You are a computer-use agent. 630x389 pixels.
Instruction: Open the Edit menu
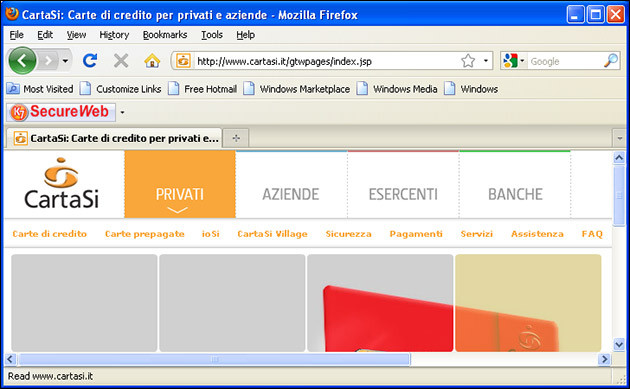[45, 35]
